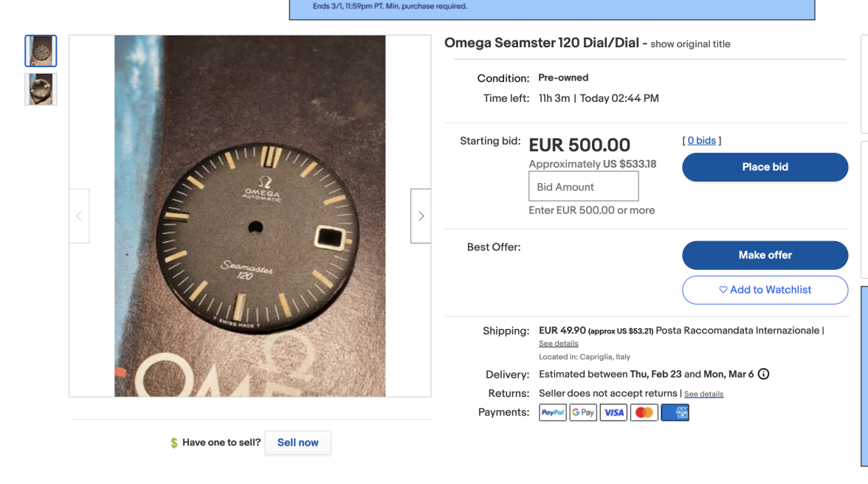Click the PayPal payment icon
The image size is (868, 484).
pyautogui.click(x=553, y=412)
